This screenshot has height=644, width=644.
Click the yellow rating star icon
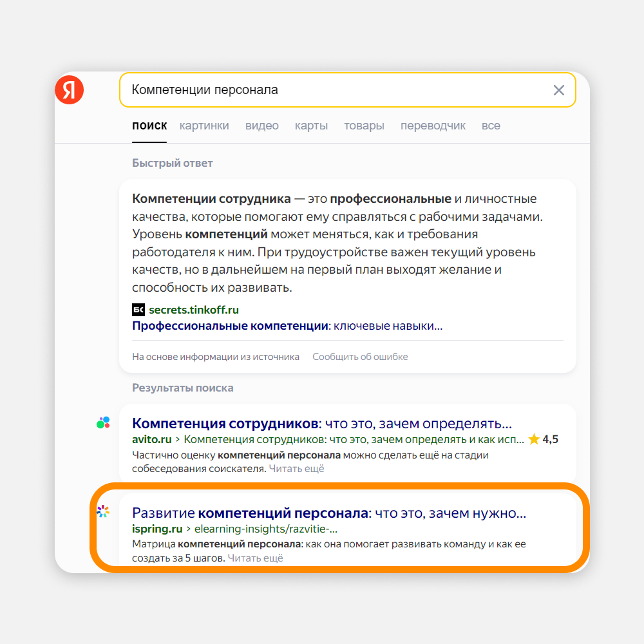[x=534, y=440]
